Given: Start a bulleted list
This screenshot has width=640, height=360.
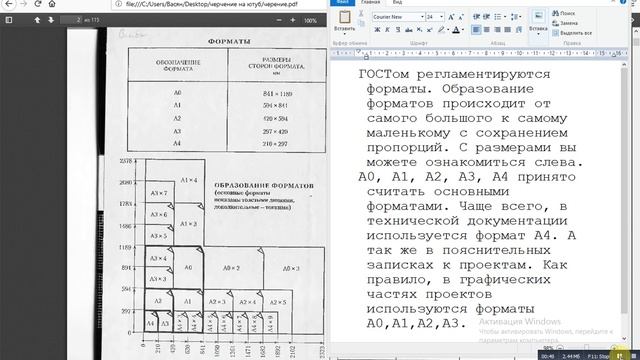Looking at the screenshot, I should pos(498,17).
